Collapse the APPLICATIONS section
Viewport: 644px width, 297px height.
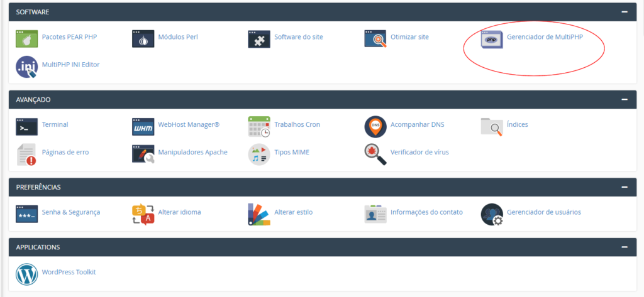(x=624, y=247)
